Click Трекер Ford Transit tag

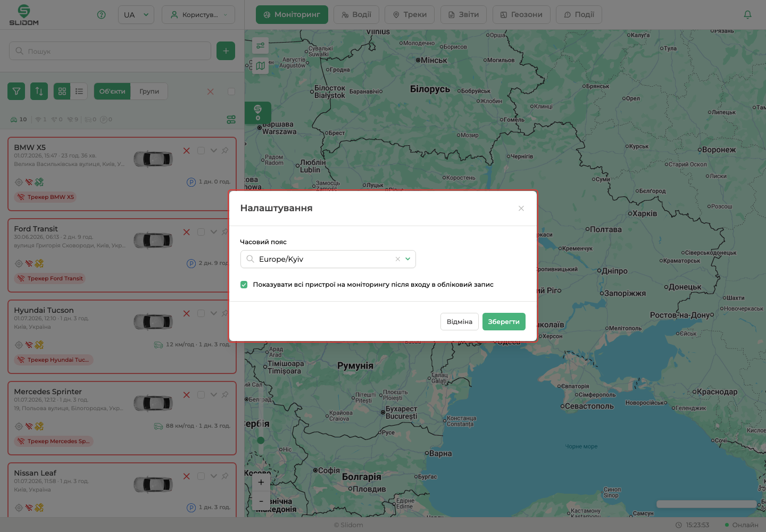click(x=50, y=279)
